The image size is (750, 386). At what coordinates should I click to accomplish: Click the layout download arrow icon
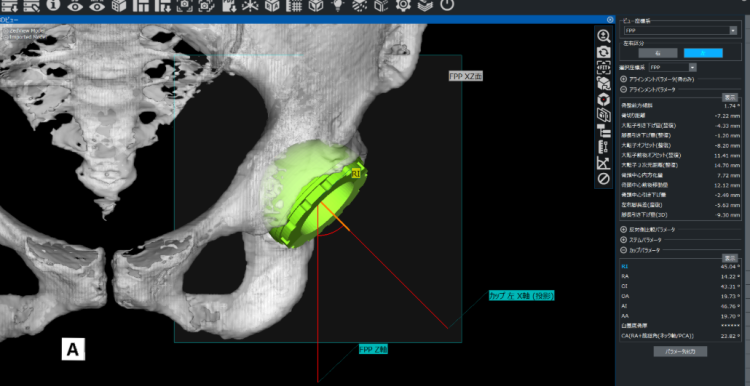point(163,5)
